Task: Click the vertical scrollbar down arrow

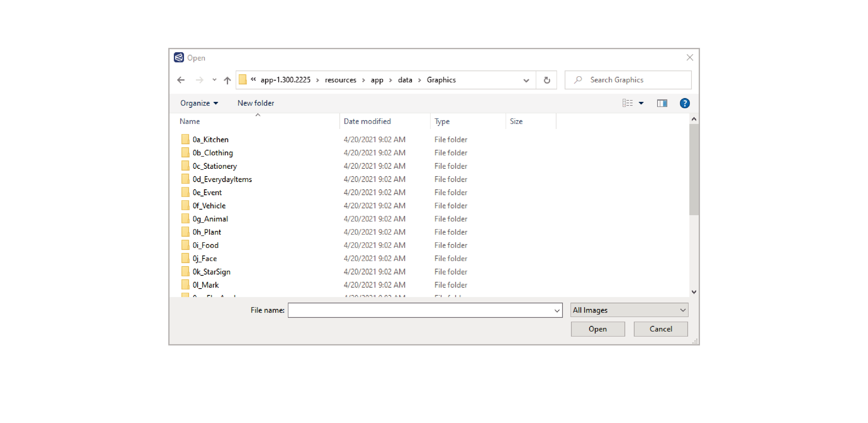Action: [694, 292]
